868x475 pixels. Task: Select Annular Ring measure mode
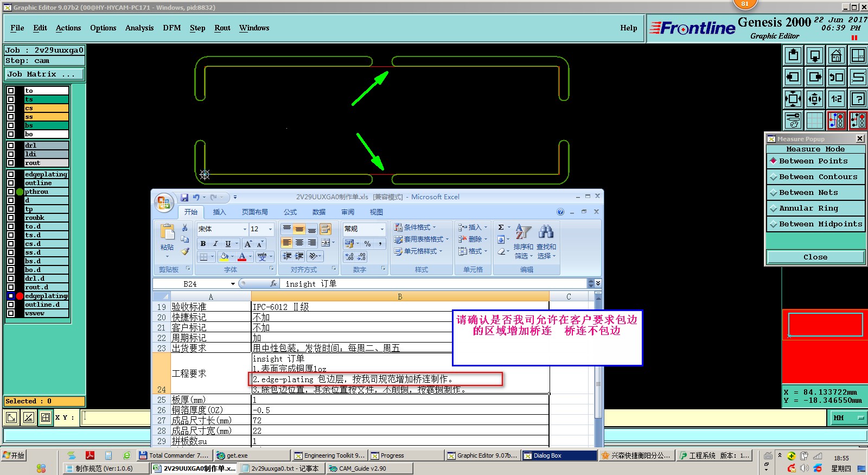pyautogui.click(x=815, y=208)
